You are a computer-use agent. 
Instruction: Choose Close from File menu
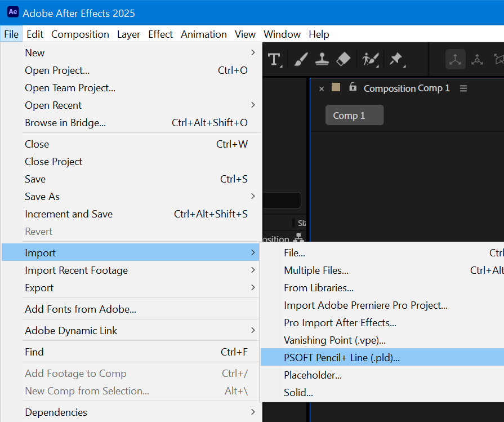click(x=131, y=144)
